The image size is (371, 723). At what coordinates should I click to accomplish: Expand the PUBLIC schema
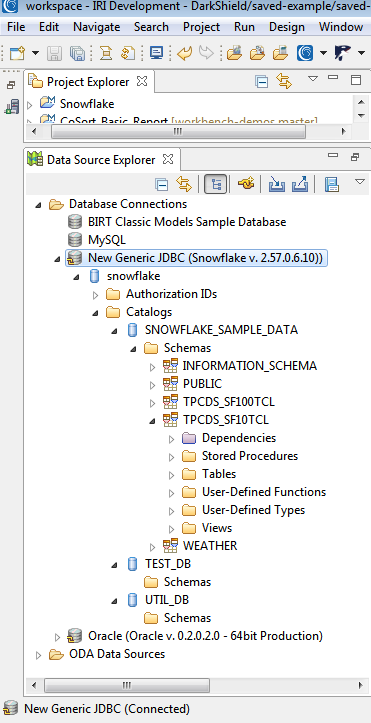pyautogui.click(x=153, y=385)
